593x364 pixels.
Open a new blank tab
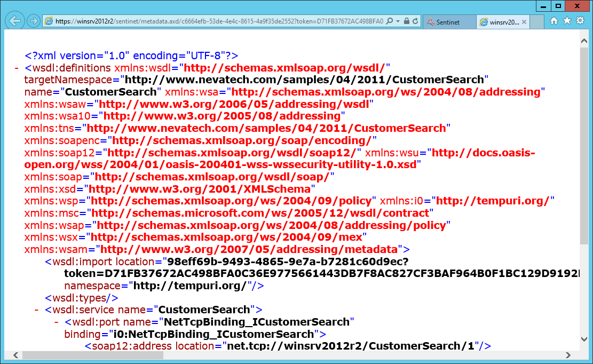[x=537, y=22]
